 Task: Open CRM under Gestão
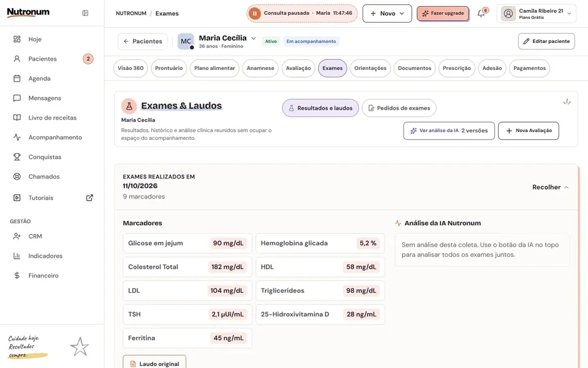(x=52, y=236)
